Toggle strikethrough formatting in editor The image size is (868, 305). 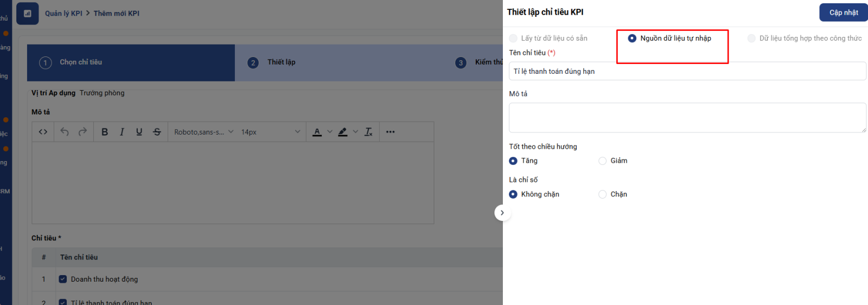point(157,132)
